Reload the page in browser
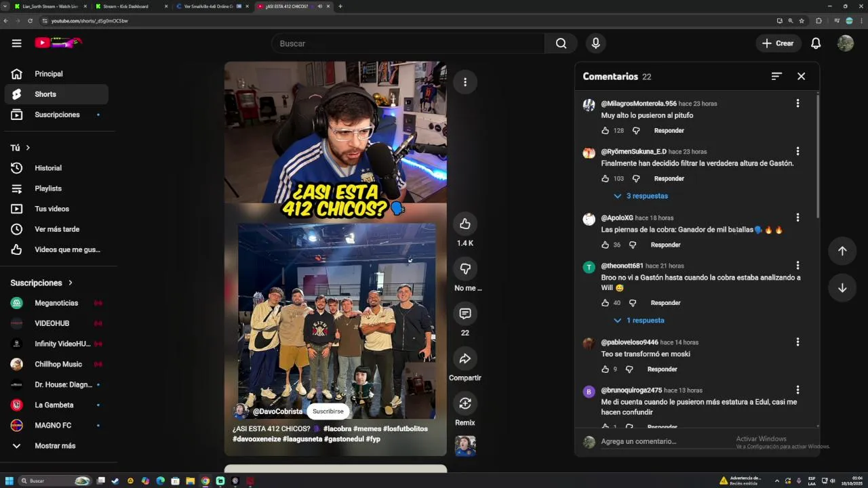The image size is (868, 488). (x=30, y=21)
